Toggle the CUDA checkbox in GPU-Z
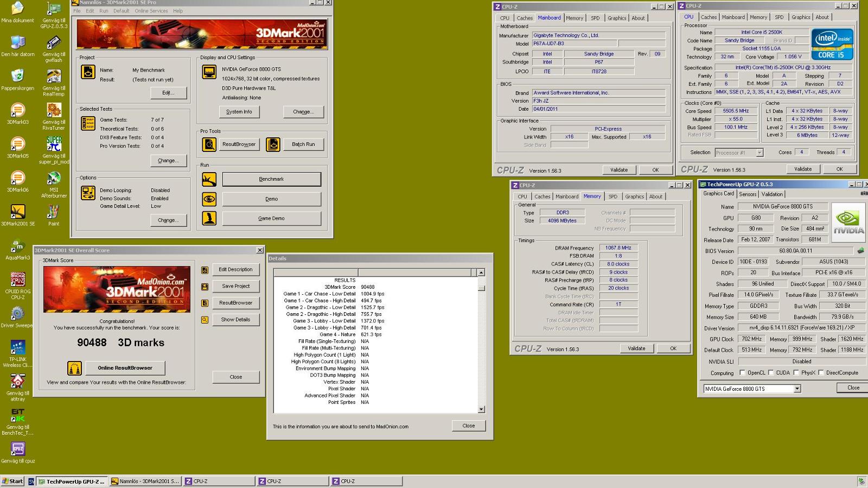Image resolution: width=868 pixels, height=488 pixels. [771, 373]
